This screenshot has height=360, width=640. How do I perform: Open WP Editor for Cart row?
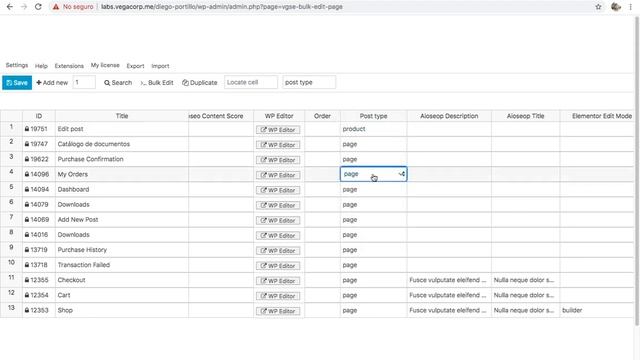point(278,296)
